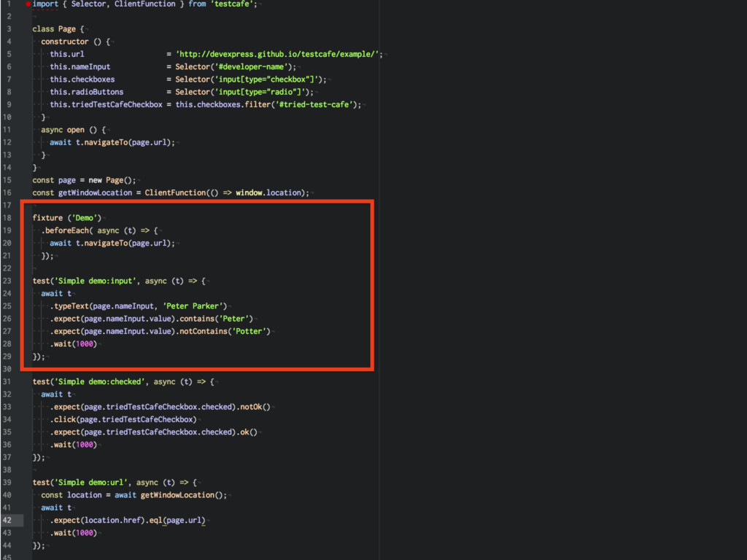
Task: Click the 'input[type="checkbox"]' selector string
Action: coord(268,79)
